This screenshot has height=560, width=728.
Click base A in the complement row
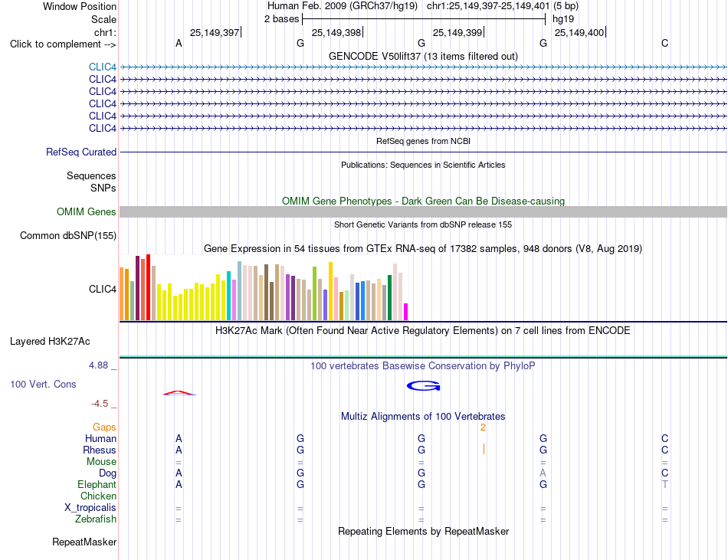coord(179,43)
